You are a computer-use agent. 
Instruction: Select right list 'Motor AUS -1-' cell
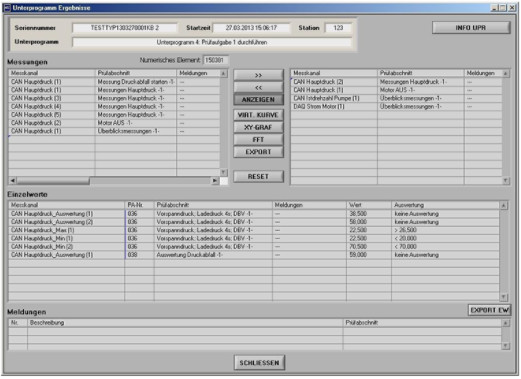click(x=420, y=90)
